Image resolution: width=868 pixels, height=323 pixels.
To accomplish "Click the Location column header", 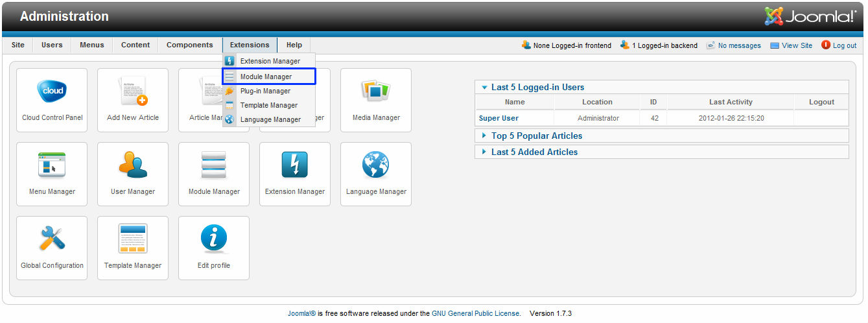I will click(x=597, y=102).
